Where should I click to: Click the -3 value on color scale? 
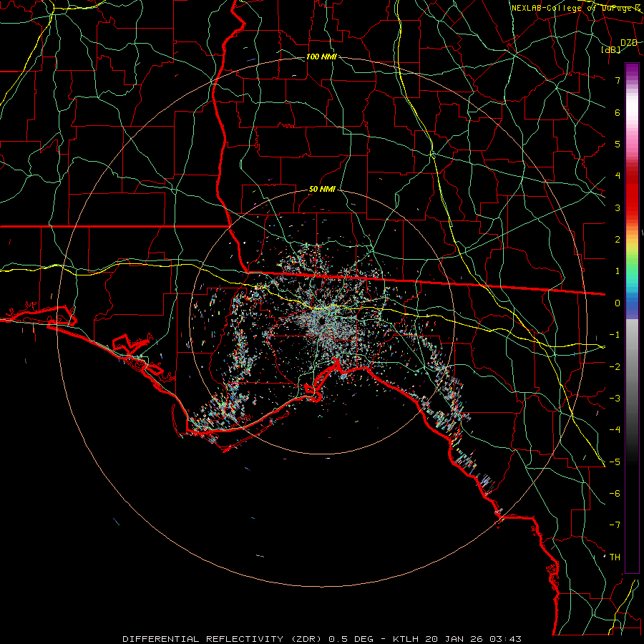pyautogui.click(x=615, y=398)
